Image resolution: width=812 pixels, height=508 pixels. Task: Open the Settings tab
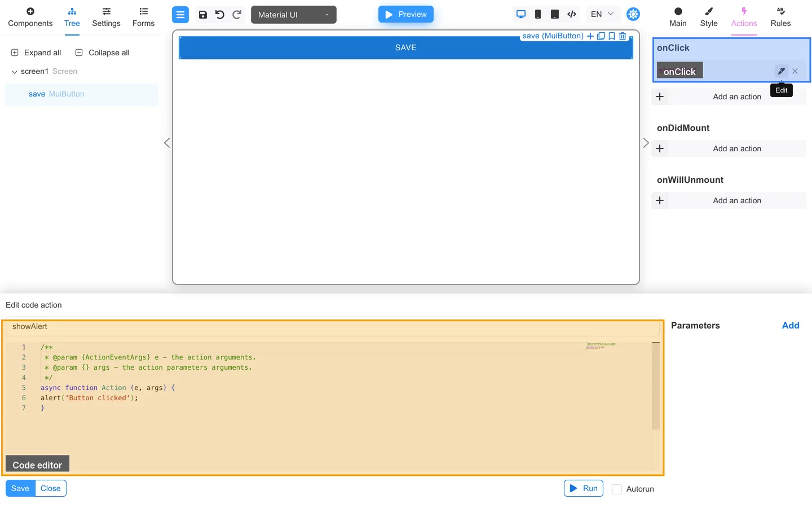(107, 17)
